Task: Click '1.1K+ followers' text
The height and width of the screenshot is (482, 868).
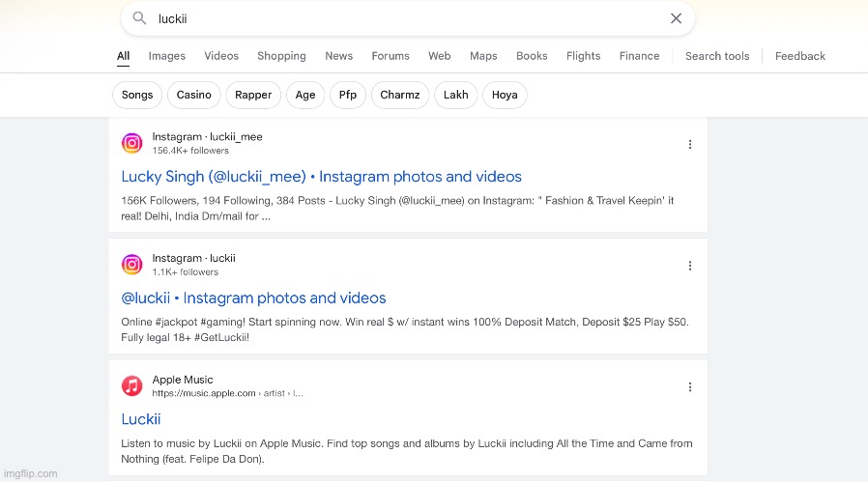Action: tap(186, 272)
